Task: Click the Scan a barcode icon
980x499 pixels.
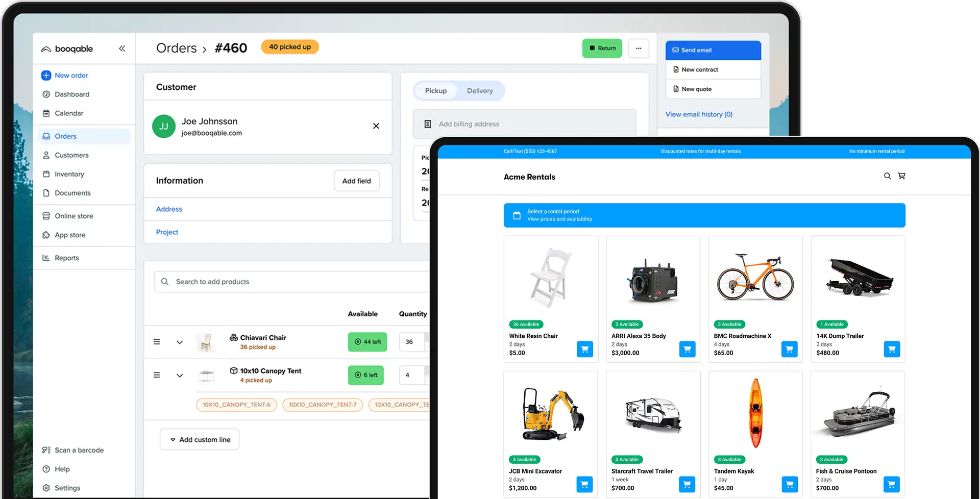Action: tap(46, 450)
